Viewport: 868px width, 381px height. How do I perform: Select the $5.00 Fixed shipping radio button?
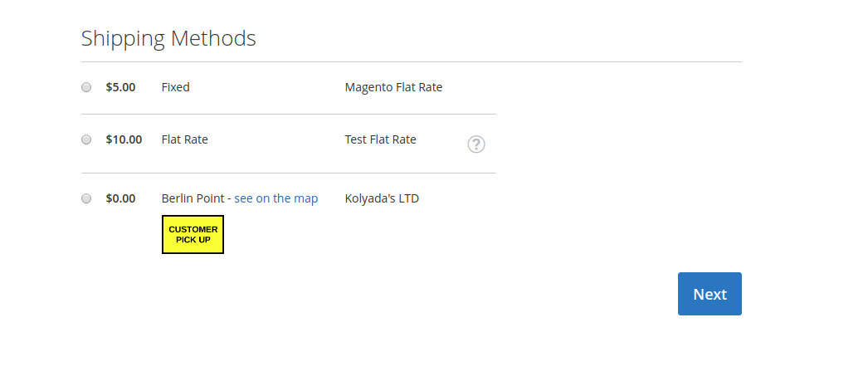click(86, 87)
